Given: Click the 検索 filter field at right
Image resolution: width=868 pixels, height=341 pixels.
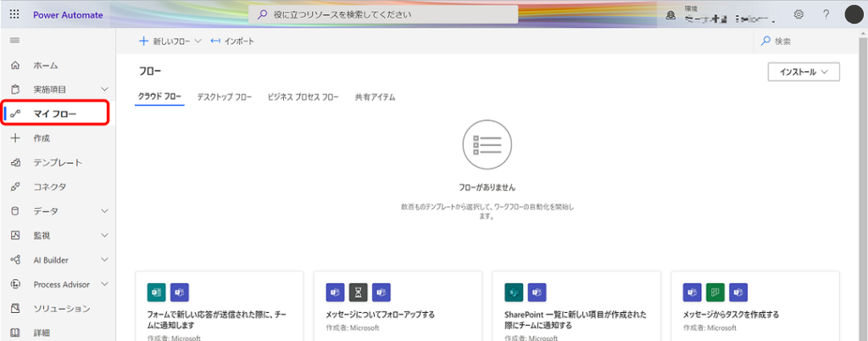Looking at the screenshot, I should pos(805,41).
